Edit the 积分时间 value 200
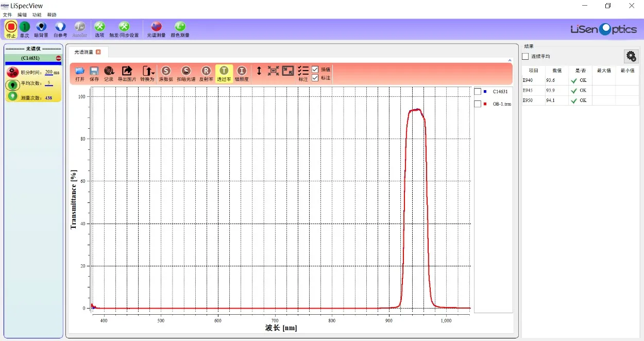This screenshot has height=341, width=644. [48, 73]
